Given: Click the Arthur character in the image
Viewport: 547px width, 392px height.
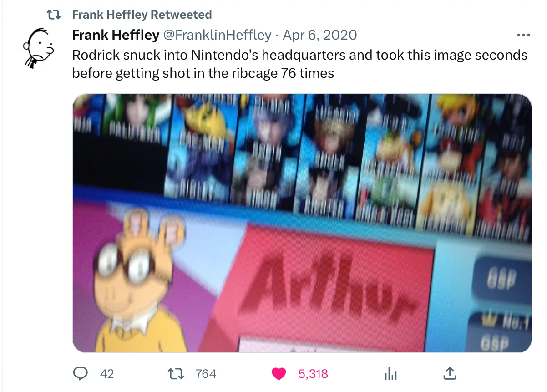Looking at the screenshot, I should pos(132,282).
